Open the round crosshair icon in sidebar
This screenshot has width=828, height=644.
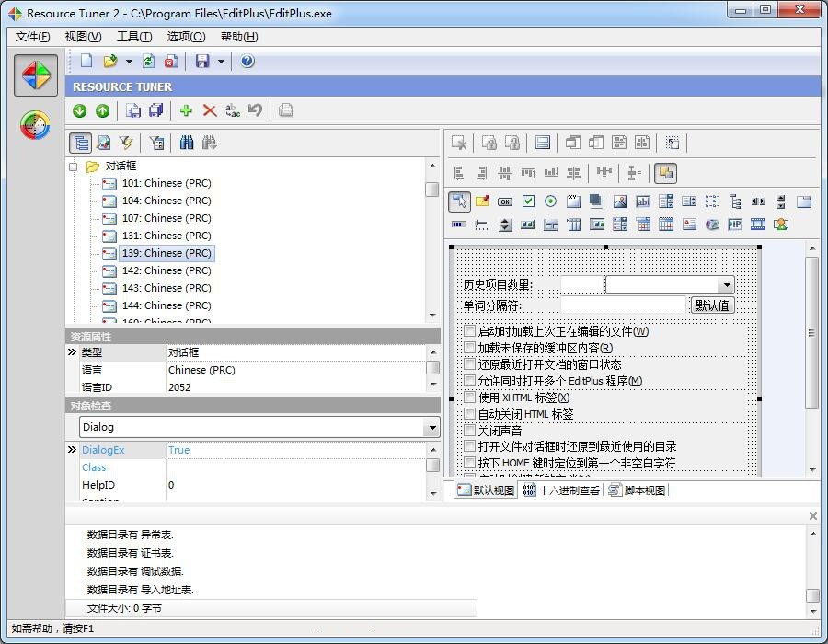(x=35, y=125)
